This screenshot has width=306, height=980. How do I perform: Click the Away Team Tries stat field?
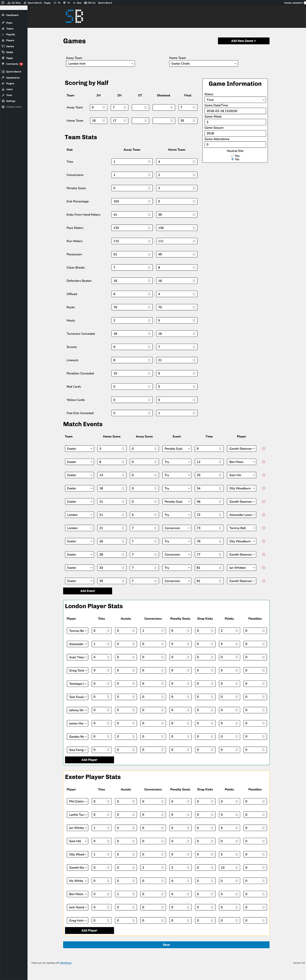tap(132, 162)
